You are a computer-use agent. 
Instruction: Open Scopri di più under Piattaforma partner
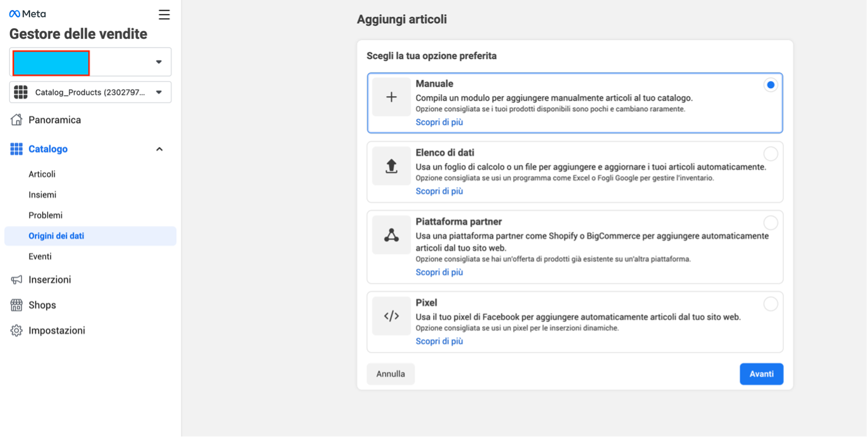tap(439, 272)
